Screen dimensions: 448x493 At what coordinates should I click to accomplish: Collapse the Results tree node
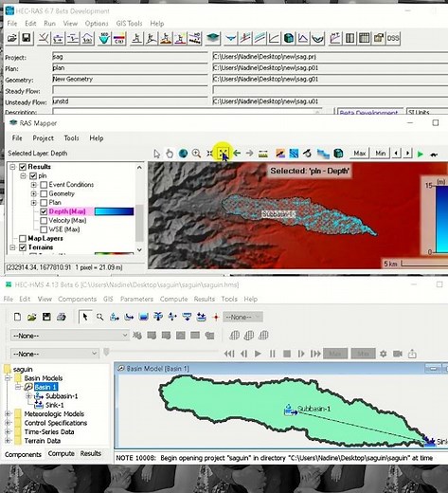(12, 167)
